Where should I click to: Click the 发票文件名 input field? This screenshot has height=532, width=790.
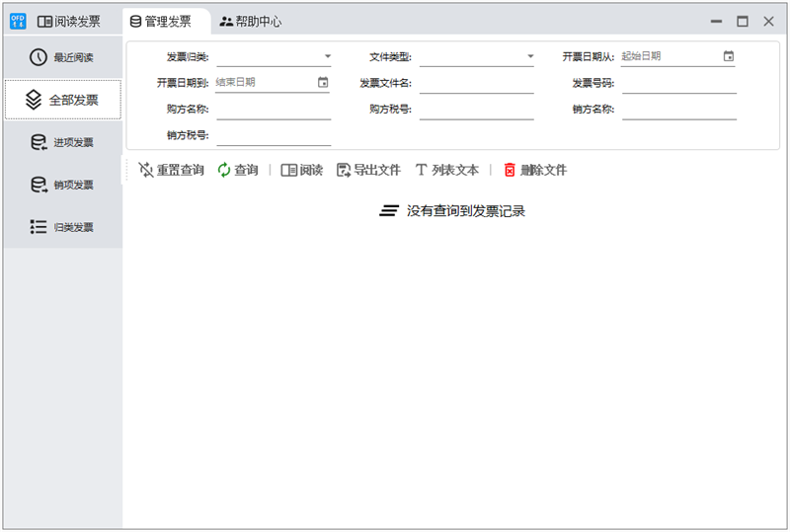(x=477, y=83)
